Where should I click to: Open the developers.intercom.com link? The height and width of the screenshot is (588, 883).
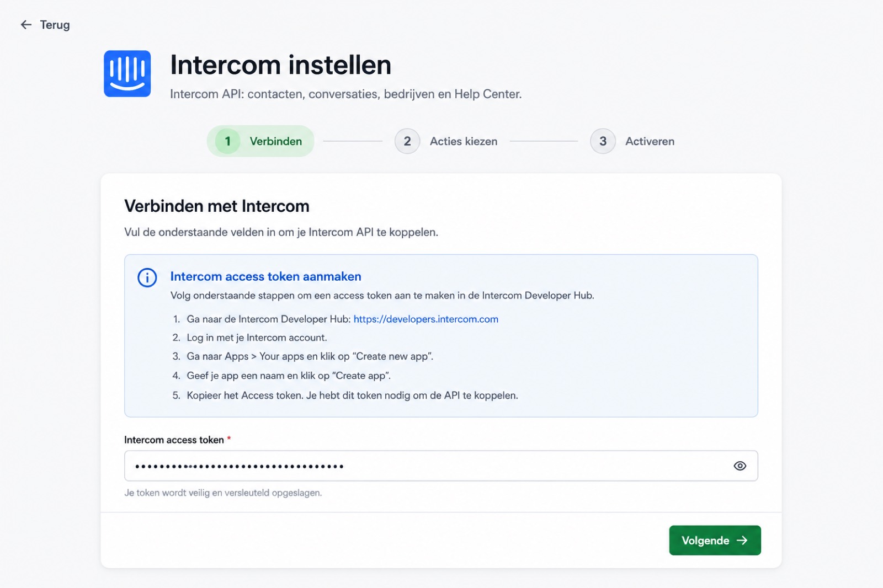[x=425, y=319]
